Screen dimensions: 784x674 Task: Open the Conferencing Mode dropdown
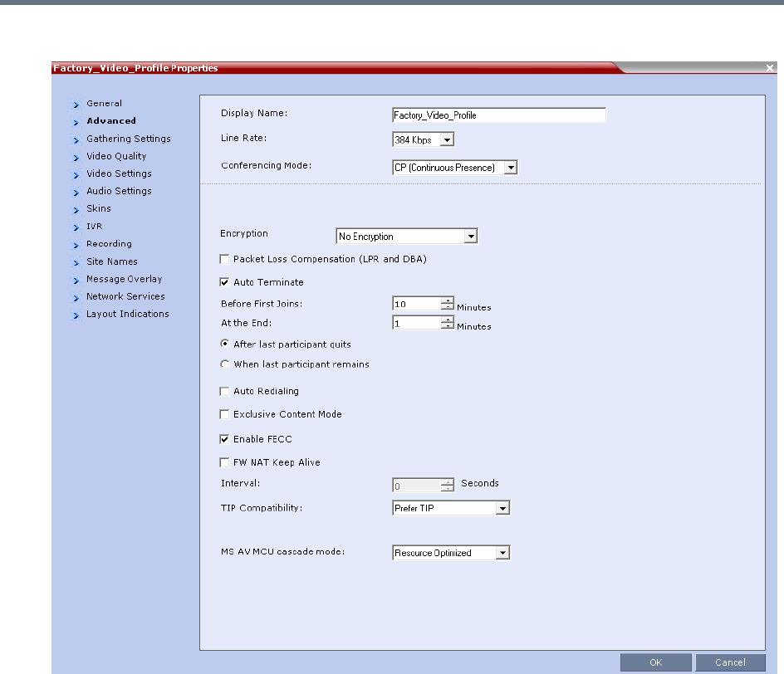(511, 168)
